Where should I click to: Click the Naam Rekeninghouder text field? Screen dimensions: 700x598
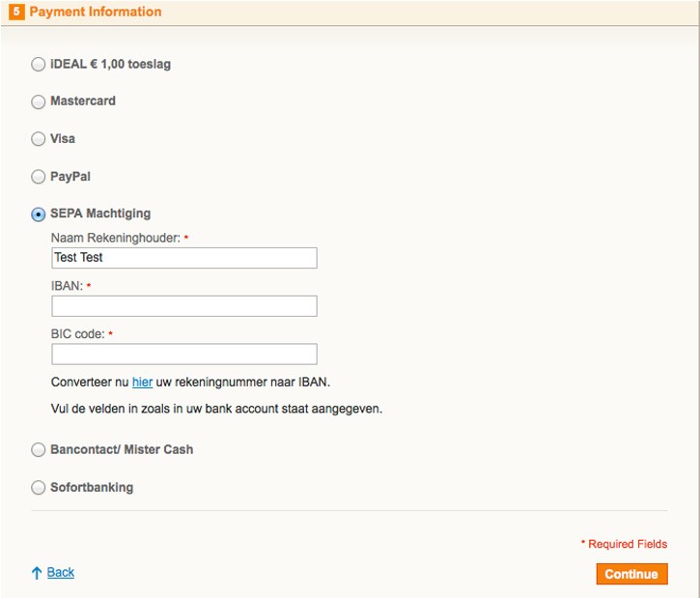(184, 258)
